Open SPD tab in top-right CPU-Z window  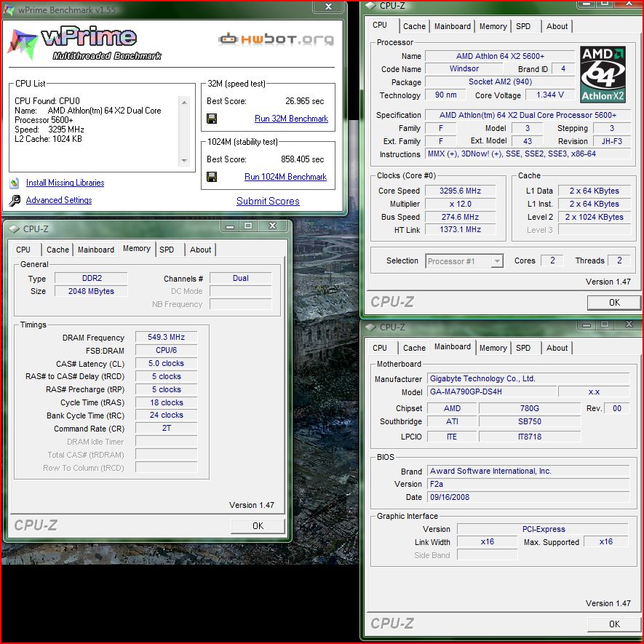(522, 26)
